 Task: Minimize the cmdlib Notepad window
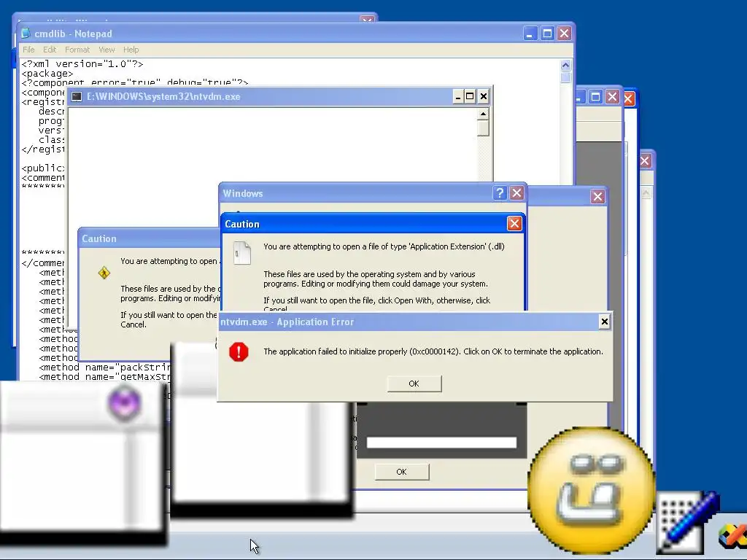pyautogui.click(x=530, y=34)
